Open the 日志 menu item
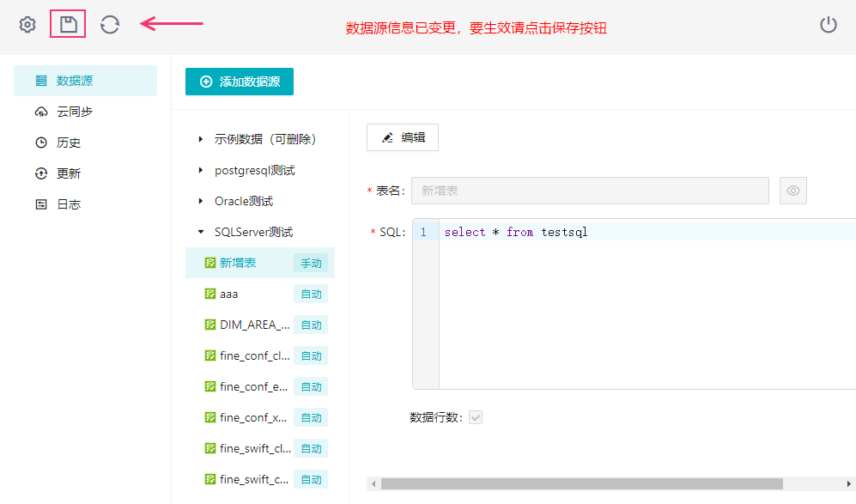 [85, 204]
